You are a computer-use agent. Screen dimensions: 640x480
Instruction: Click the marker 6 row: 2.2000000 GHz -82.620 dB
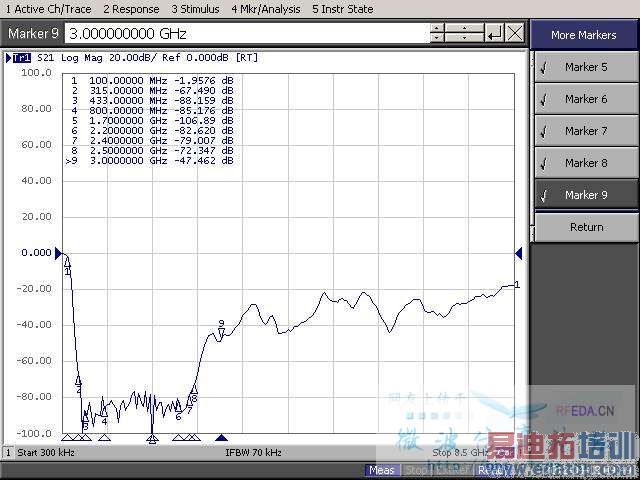(x=151, y=130)
